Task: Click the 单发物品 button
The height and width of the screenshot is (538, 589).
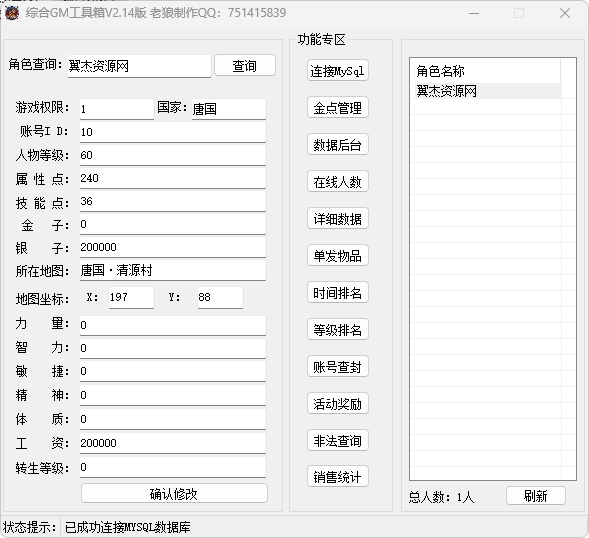Action: tap(337, 255)
